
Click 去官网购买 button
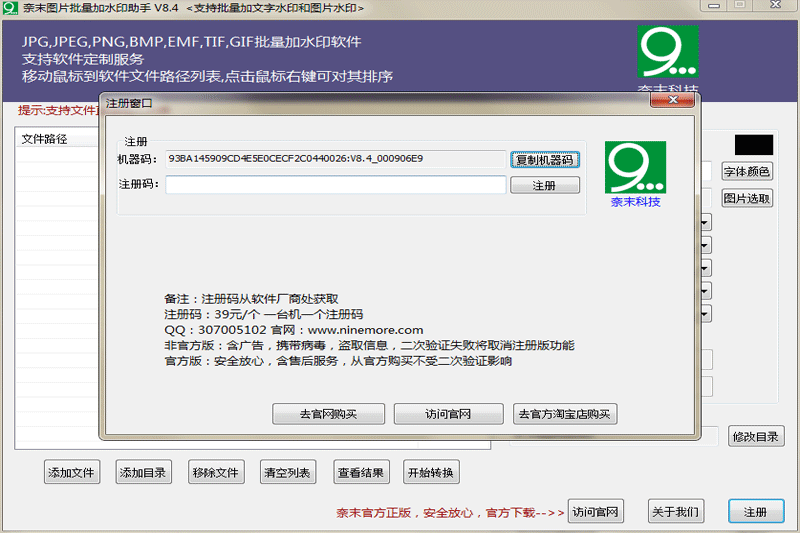tap(329, 414)
